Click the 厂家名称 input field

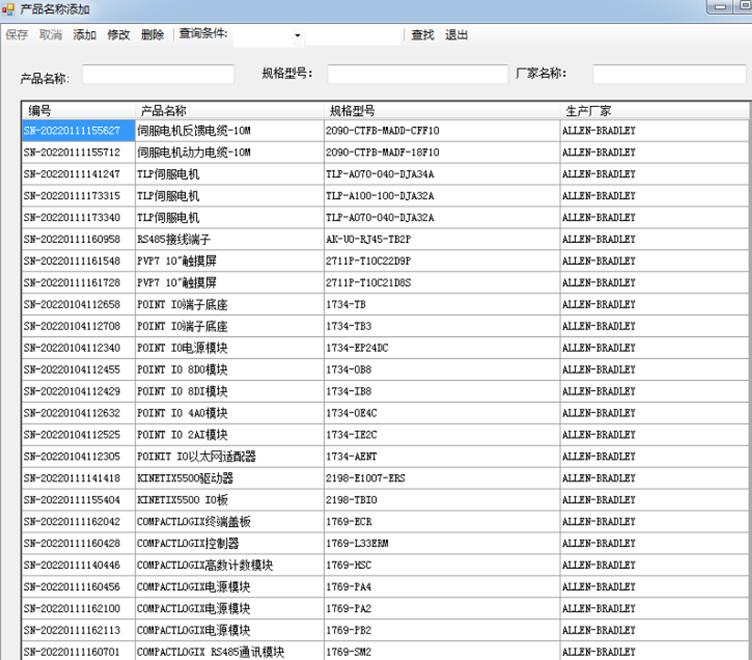670,74
